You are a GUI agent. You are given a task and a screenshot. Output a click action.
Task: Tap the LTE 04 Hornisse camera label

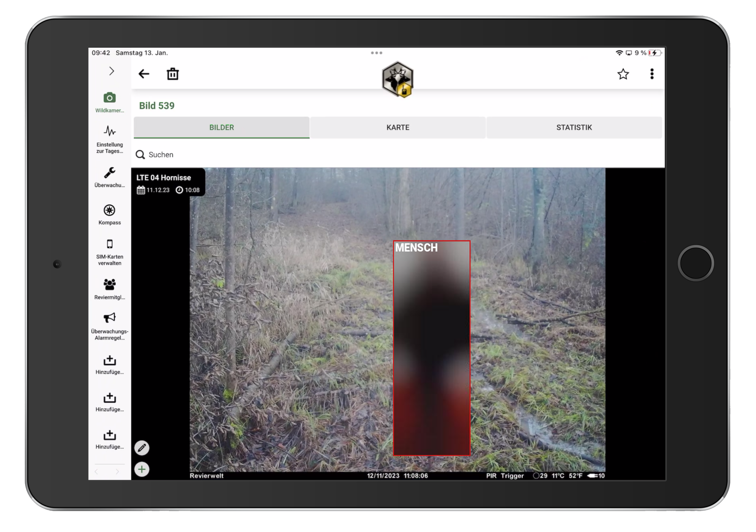coord(164,178)
